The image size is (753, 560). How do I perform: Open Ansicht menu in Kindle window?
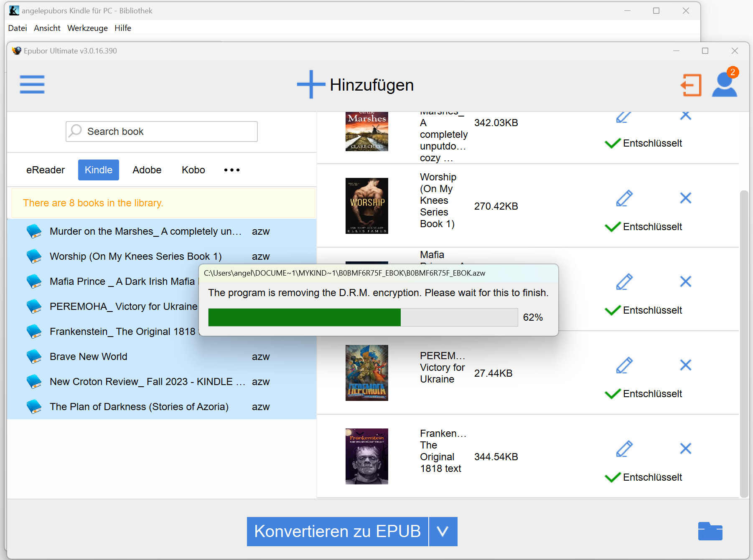[47, 28]
